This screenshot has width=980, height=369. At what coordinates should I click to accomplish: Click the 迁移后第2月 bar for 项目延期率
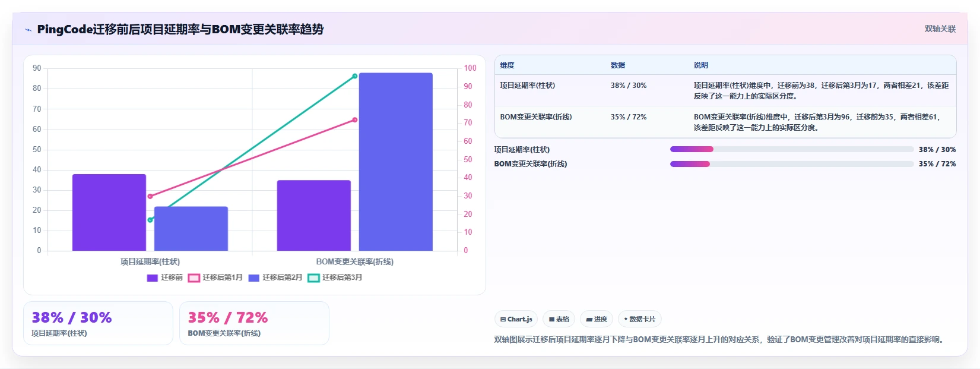point(191,229)
